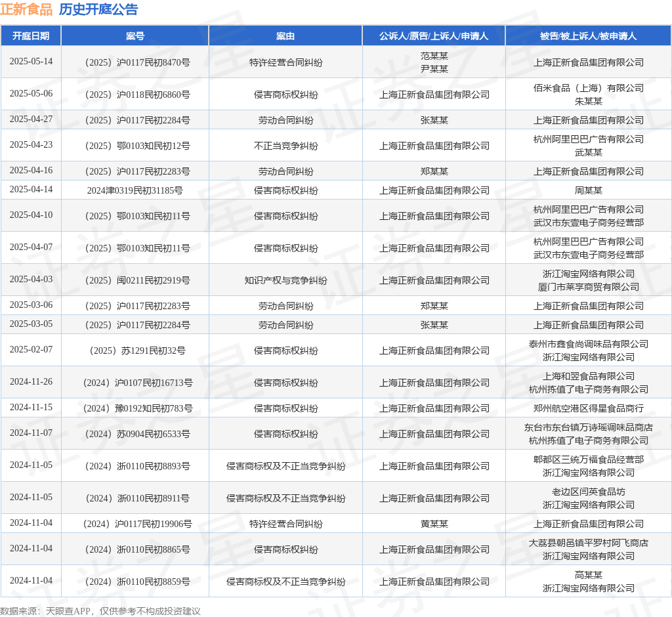This screenshot has height=617, width=672.
Task: Click the date cell 2025-04-03
Action: tap(31, 280)
